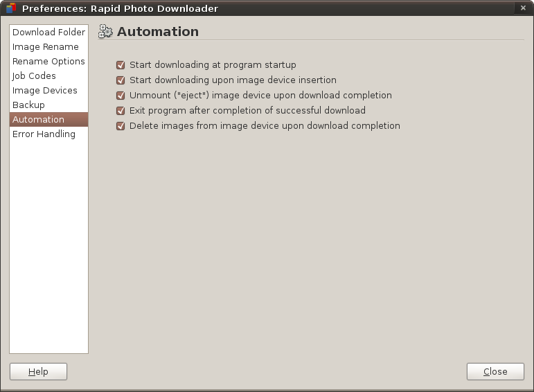The image size is (534, 392).
Task: Disable Delete images from device upon completion
Action: coord(121,126)
